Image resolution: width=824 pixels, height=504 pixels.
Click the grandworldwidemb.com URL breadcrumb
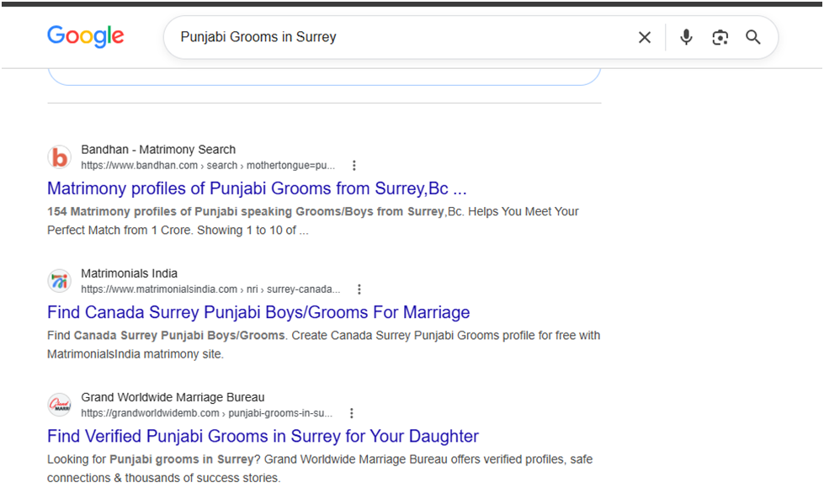206,413
